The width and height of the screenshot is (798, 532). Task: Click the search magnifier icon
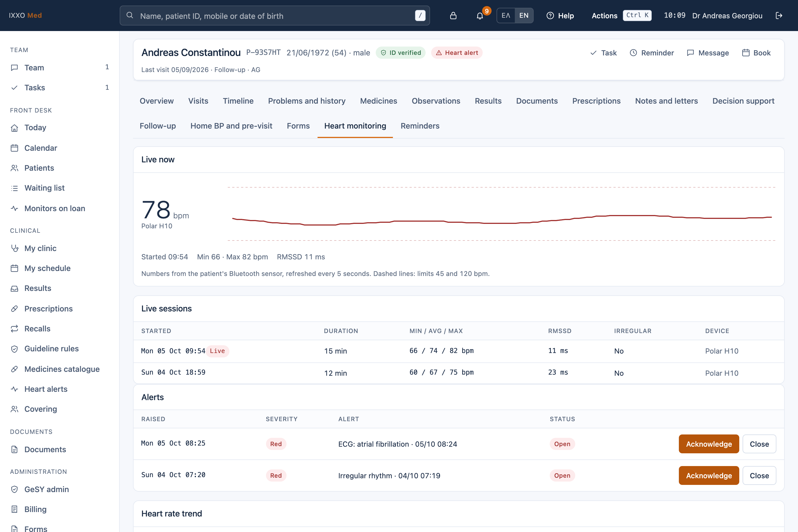[x=130, y=15]
